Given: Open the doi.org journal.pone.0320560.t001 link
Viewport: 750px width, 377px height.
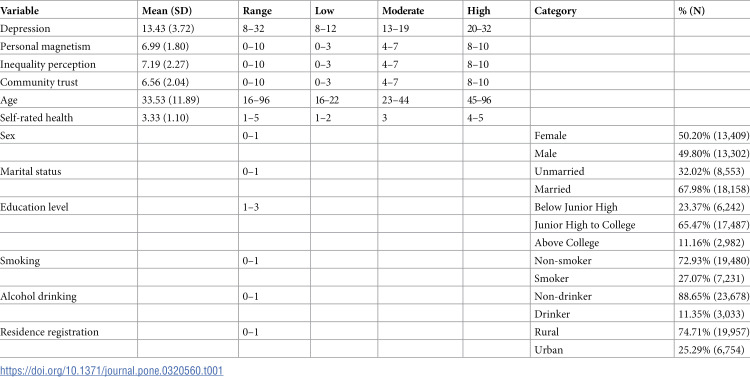Looking at the screenshot, I should pos(111,371).
